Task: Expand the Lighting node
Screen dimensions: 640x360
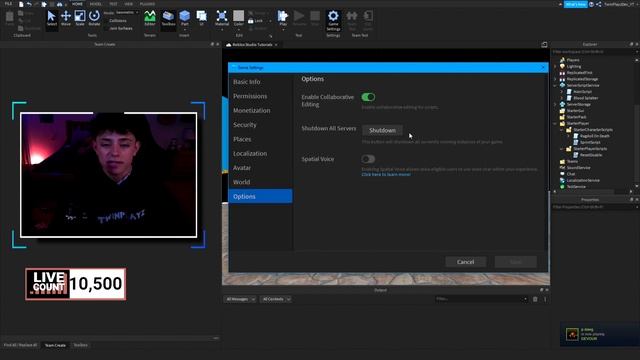Action: point(555,67)
